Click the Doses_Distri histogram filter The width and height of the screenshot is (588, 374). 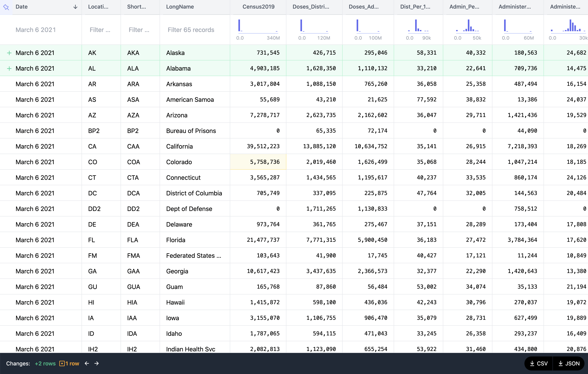(x=314, y=26)
